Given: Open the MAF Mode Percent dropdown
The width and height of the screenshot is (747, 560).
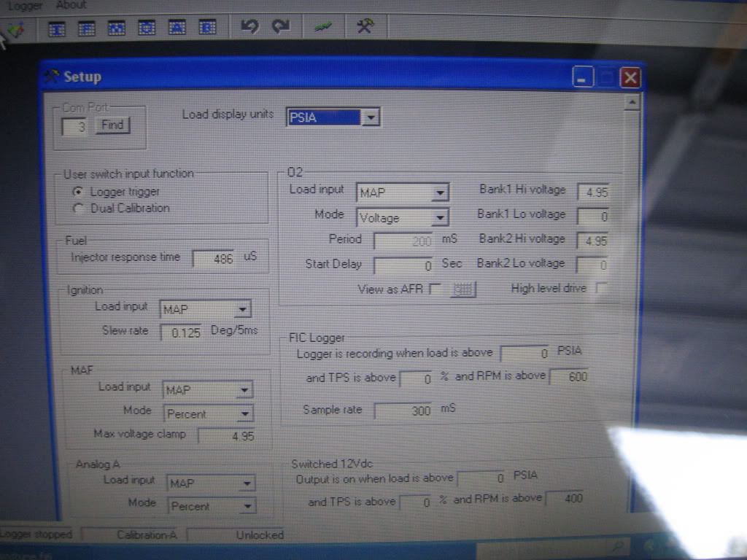Looking at the screenshot, I should coord(245,414).
